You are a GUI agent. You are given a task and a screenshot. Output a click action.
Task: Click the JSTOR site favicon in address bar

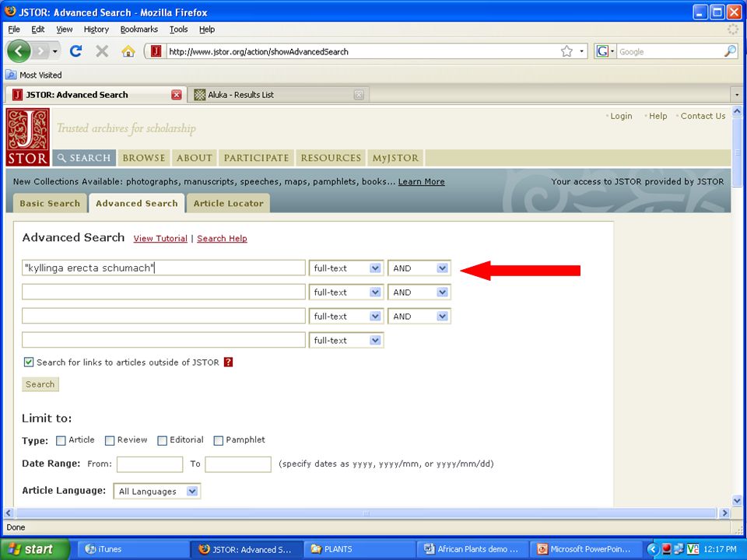coord(156,51)
